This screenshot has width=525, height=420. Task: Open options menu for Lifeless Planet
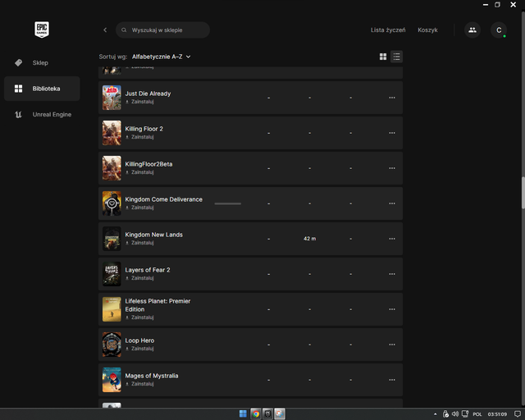pyautogui.click(x=392, y=309)
